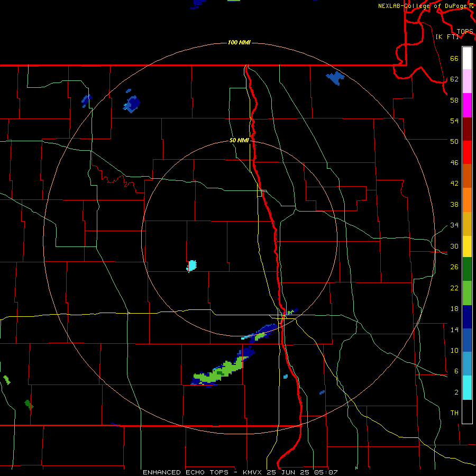Click the '50' legend value
This screenshot has width=476, height=476.
click(454, 141)
